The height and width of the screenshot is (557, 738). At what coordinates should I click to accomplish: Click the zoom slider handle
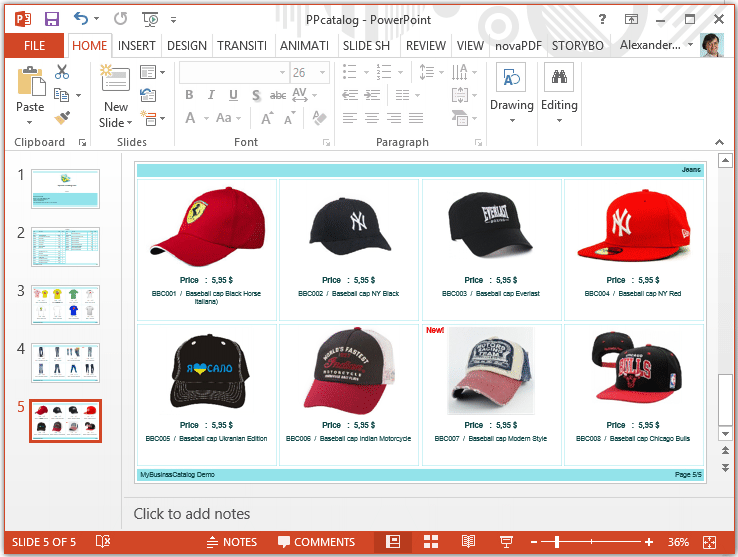coord(557,542)
